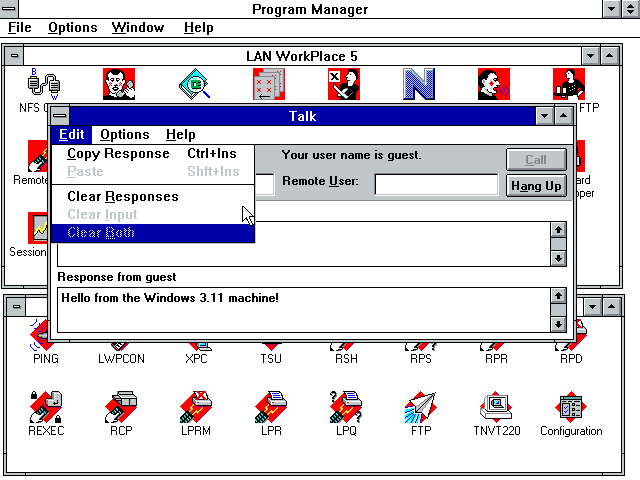Screen dimensions: 640x480
Task: Minimize the Talk window
Action: pyautogui.click(x=544, y=116)
